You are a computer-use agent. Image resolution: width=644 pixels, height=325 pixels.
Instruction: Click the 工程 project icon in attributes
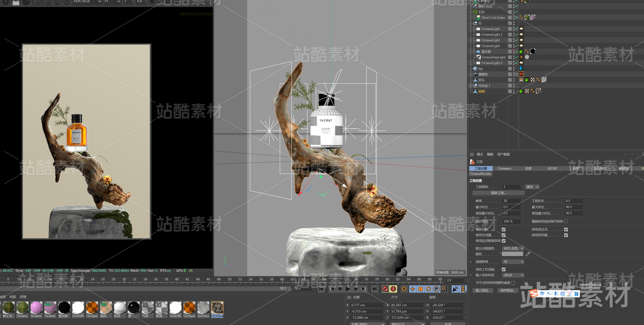click(x=472, y=162)
